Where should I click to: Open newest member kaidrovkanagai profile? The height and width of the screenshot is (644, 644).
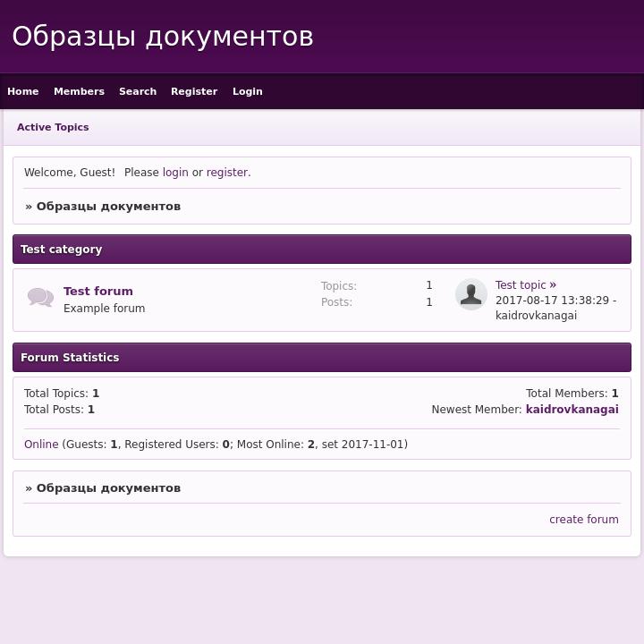coord(572,410)
